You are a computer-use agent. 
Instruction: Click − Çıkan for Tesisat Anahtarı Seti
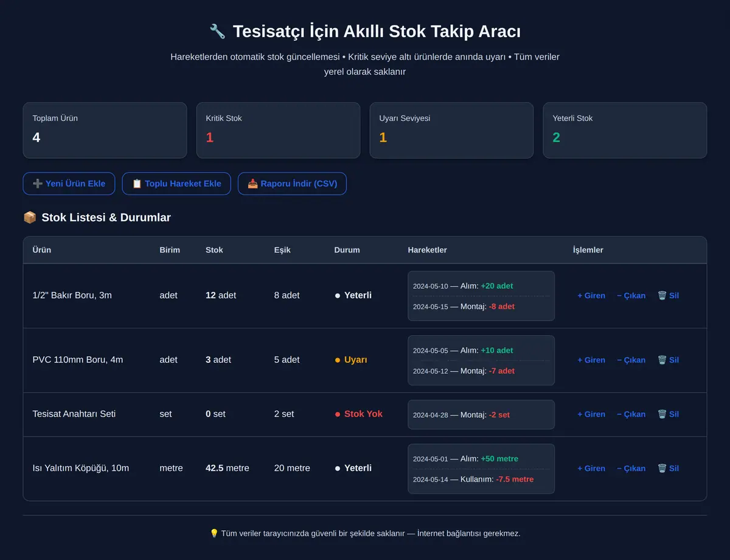pyautogui.click(x=631, y=414)
